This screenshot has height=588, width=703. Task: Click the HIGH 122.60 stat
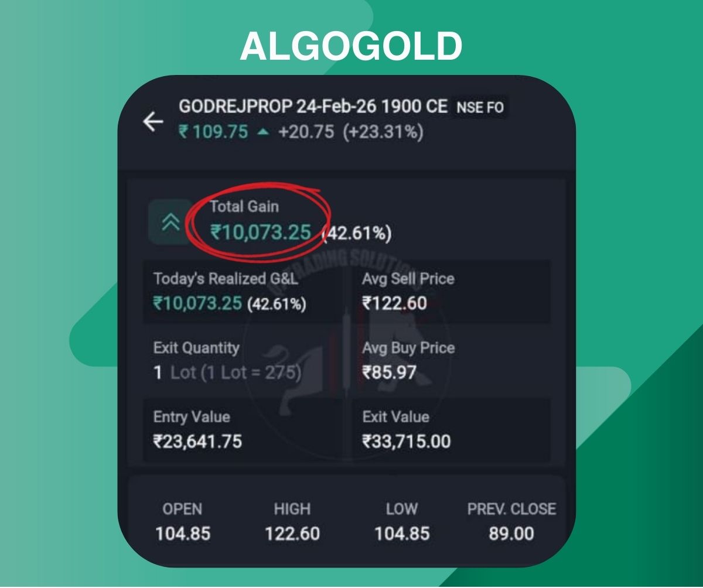tap(292, 521)
